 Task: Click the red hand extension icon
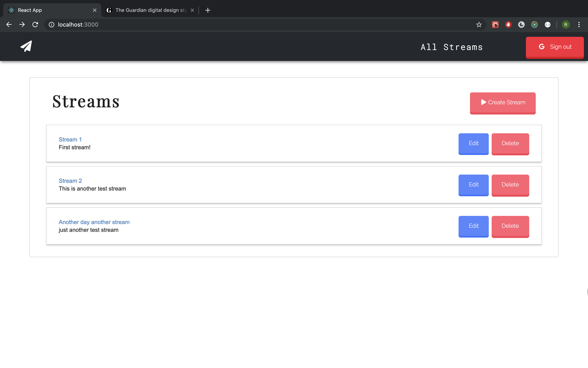pos(508,25)
